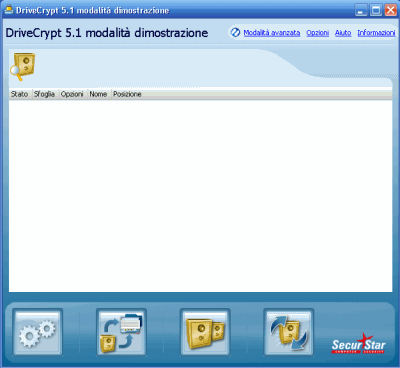Select the Sfoglia column header
400x368 pixels.
pyautogui.click(x=44, y=94)
